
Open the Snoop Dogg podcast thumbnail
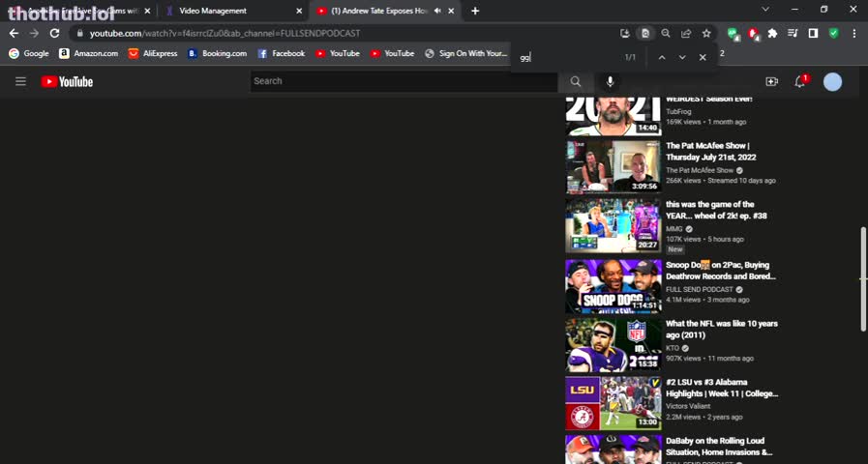click(x=614, y=285)
